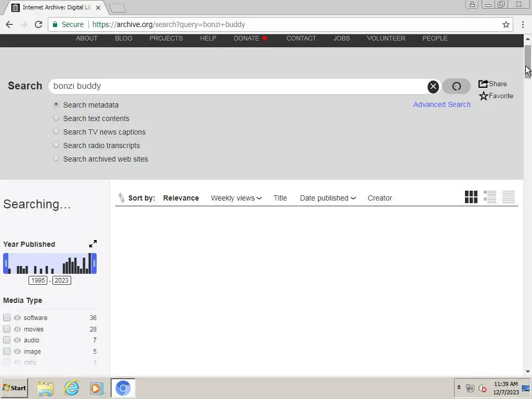Show hidden system tray icons
Screen dimensions: 532x399
click(x=459, y=388)
